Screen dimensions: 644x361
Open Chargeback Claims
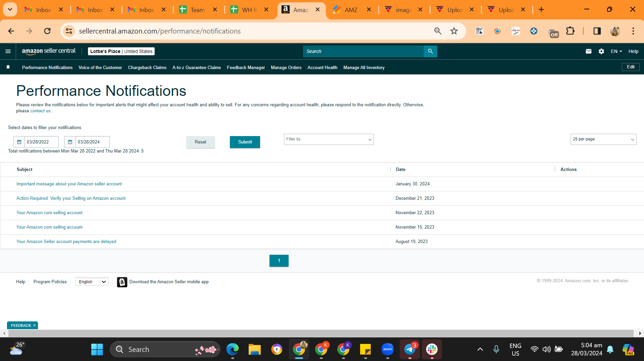(147, 68)
